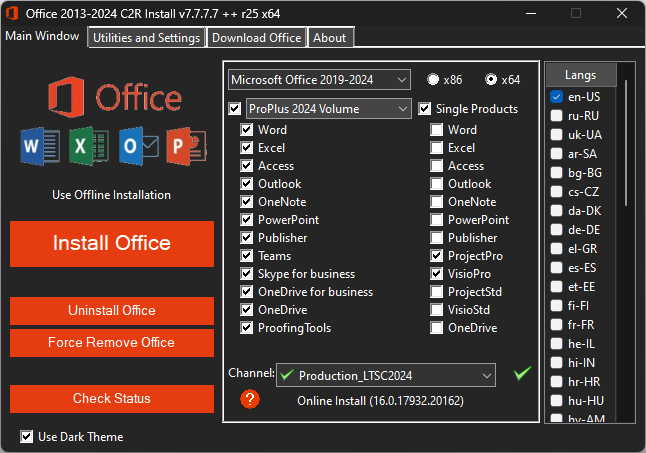Check the fr-FR language
The height and width of the screenshot is (453, 646).
557,325
